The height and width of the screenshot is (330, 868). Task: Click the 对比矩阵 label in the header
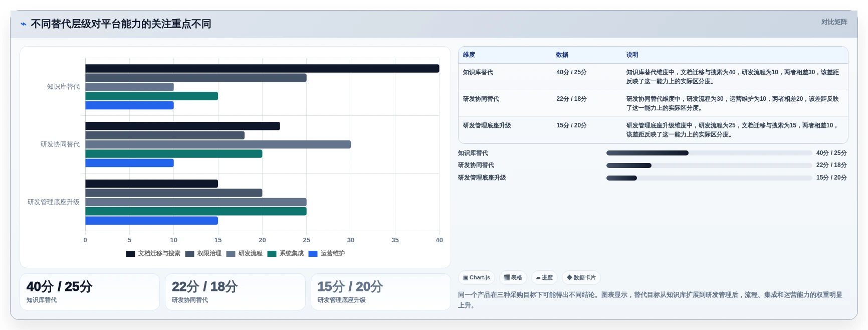[x=834, y=22]
